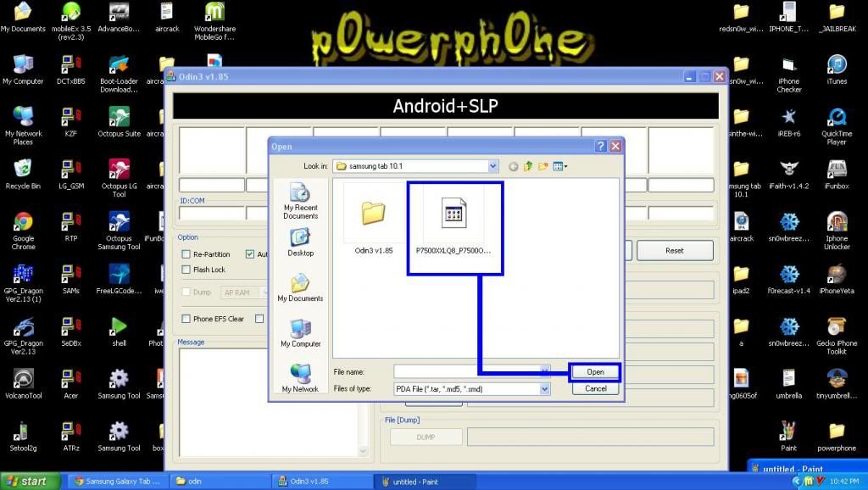Select the Octopus Suite desktop icon
Image resolution: width=868 pixels, height=490 pixels.
119,122
